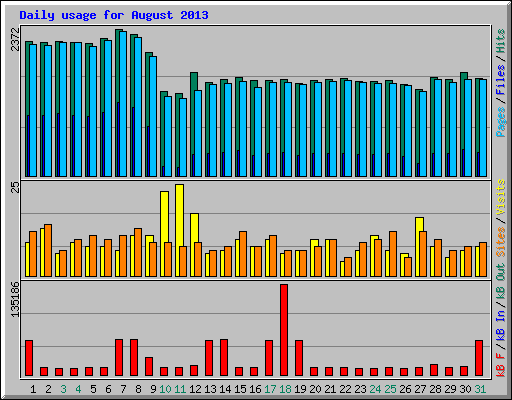Click the day 15 axis label
Screen dimensions: 512x400
(x=240, y=389)
